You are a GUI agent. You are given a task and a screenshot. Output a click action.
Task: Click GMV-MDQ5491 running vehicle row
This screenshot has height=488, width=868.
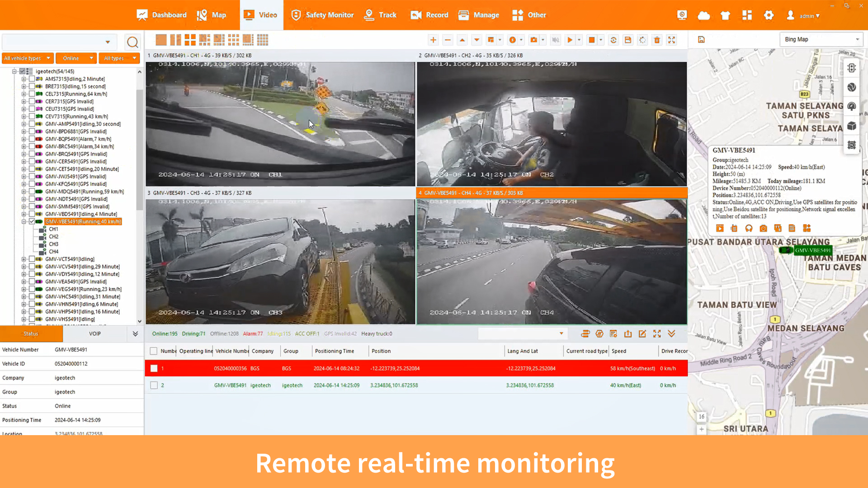tap(85, 191)
